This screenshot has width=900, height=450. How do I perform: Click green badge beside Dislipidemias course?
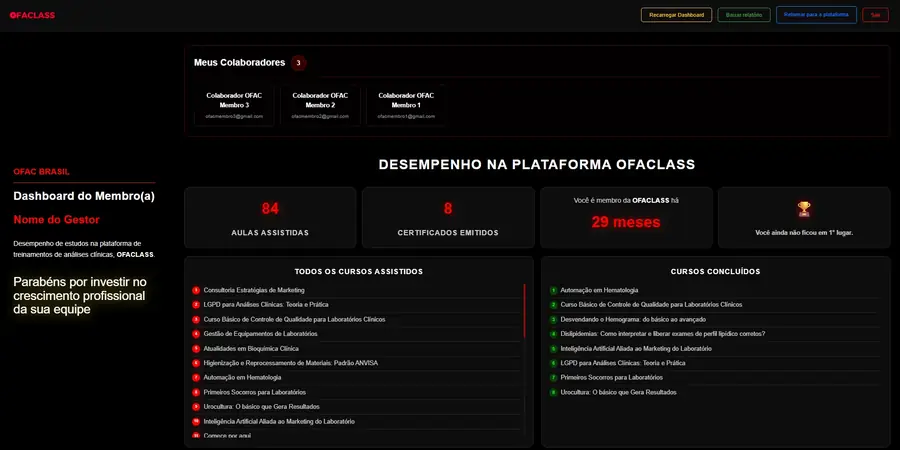(x=553, y=334)
